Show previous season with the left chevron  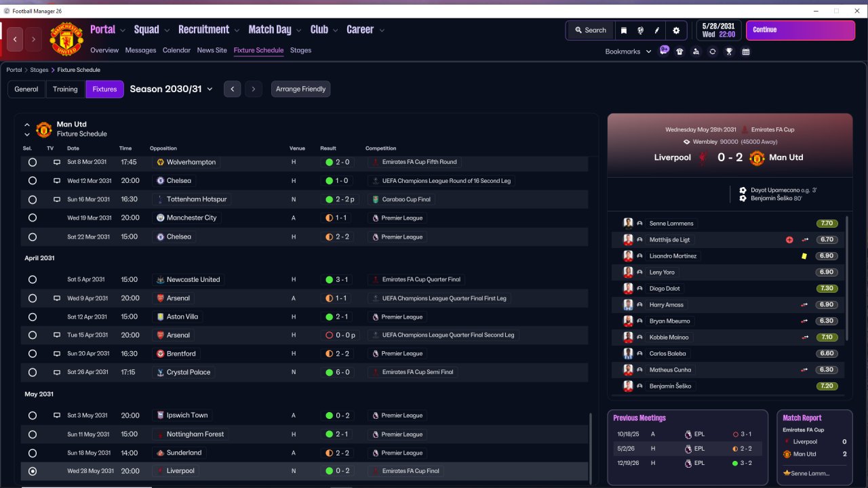[x=232, y=89]
